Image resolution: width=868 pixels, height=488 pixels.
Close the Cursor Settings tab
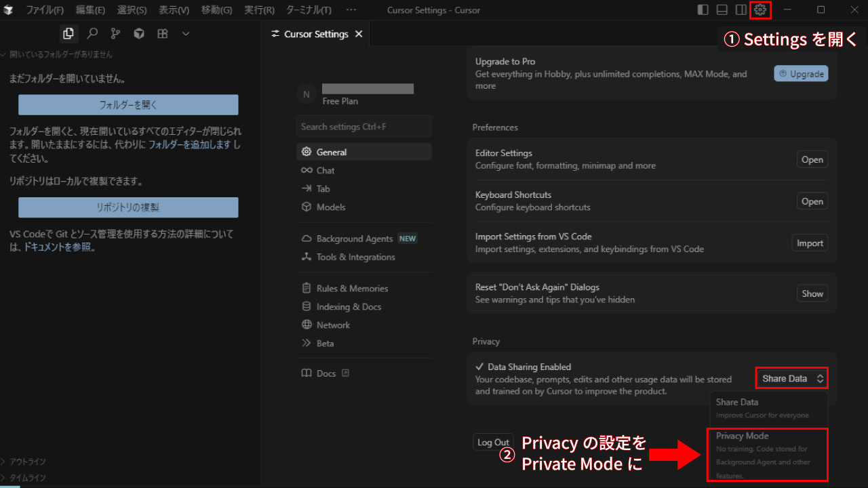(359, 34)
